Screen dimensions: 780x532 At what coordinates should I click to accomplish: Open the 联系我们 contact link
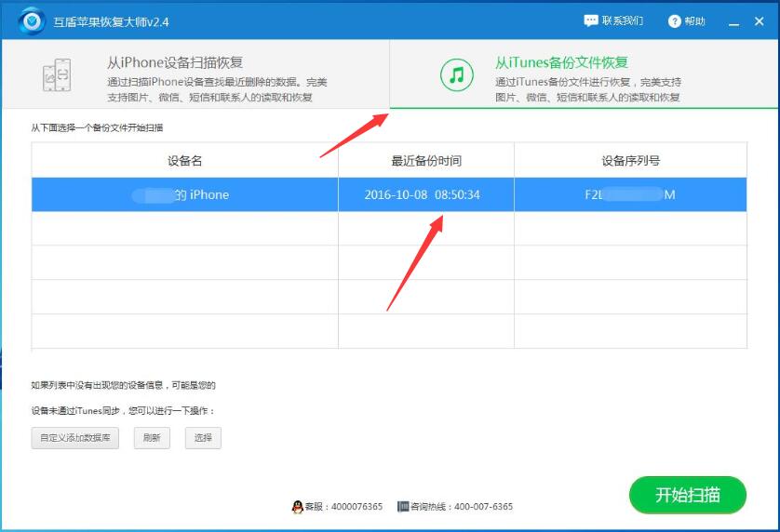coord(623,20)
